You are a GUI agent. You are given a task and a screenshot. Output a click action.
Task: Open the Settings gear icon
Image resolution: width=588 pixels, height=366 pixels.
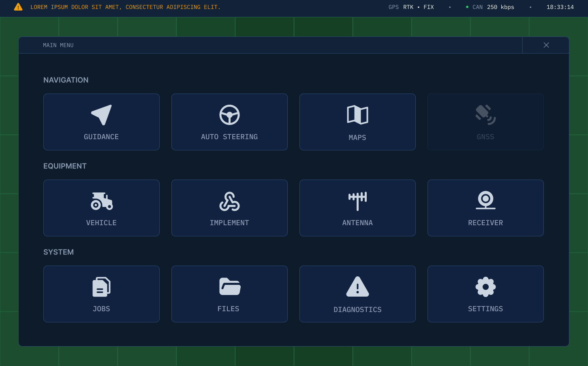(x=485, y=287)
